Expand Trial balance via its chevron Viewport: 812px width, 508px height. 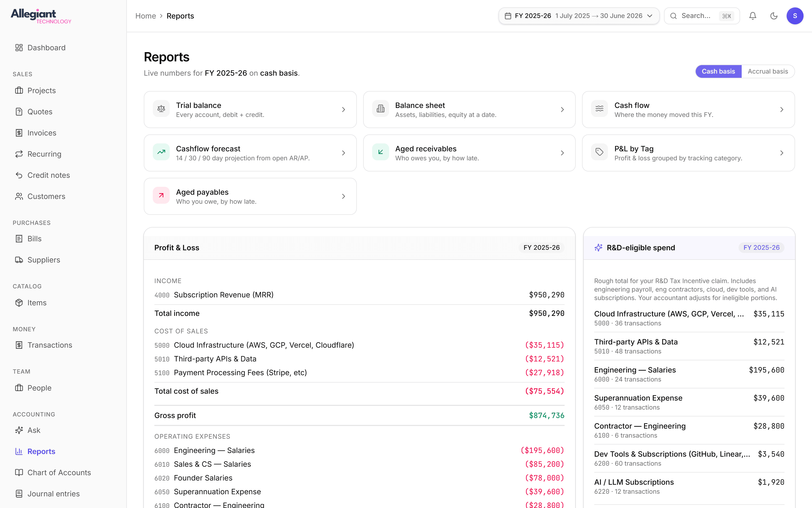point(344,110)
